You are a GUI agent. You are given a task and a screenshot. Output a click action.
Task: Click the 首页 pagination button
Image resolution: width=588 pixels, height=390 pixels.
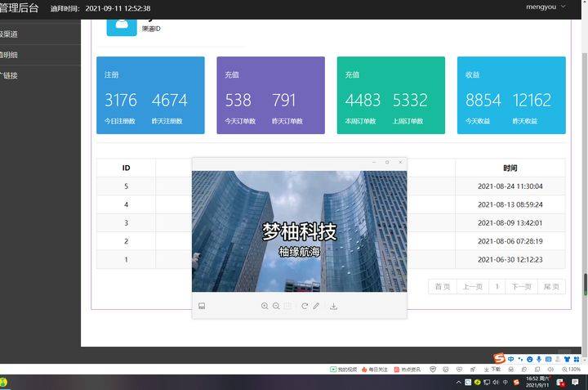point(442,286)
